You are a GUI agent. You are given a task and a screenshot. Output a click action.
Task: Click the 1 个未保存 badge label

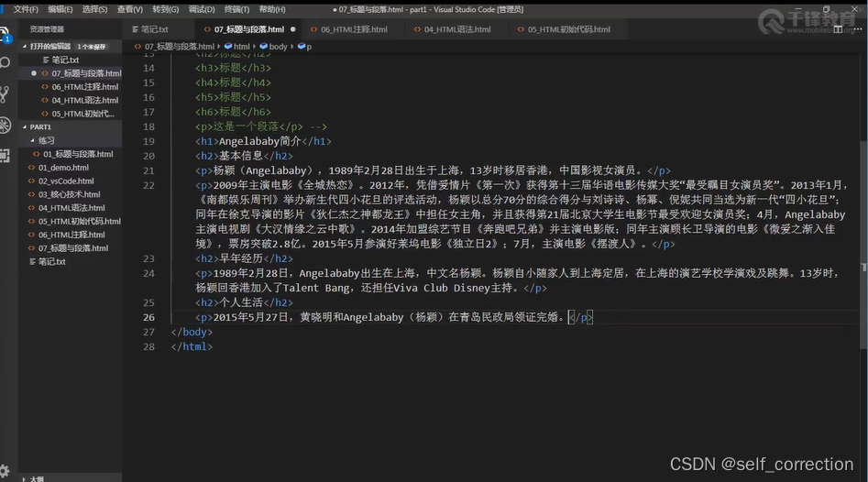point(92,47)
